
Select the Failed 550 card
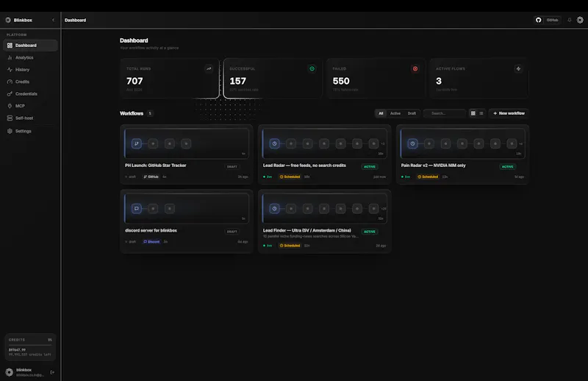(376, 79)
